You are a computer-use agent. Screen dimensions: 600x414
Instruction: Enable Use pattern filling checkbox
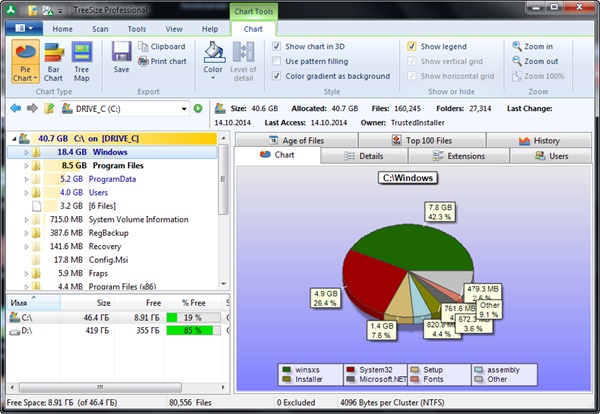(x=277, y=61)
